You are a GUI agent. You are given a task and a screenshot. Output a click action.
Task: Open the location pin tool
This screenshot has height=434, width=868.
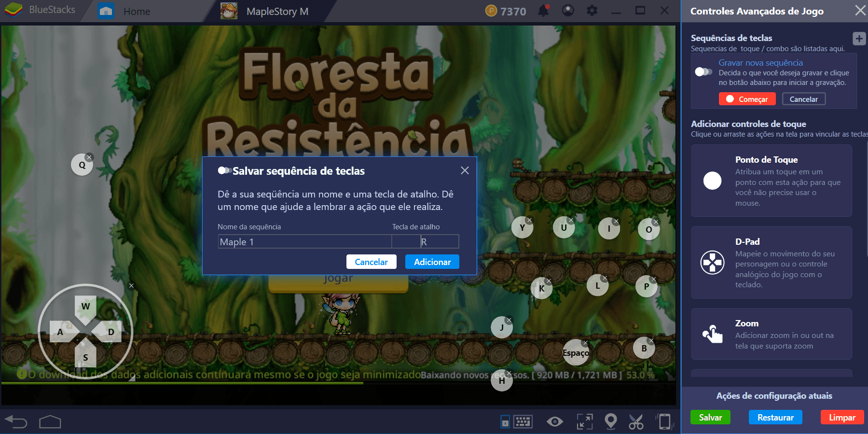tap(611, 421)
